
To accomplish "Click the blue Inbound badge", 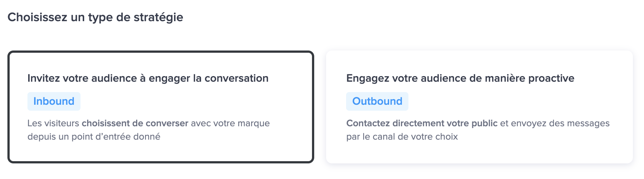I will click(x=54, y=101).
